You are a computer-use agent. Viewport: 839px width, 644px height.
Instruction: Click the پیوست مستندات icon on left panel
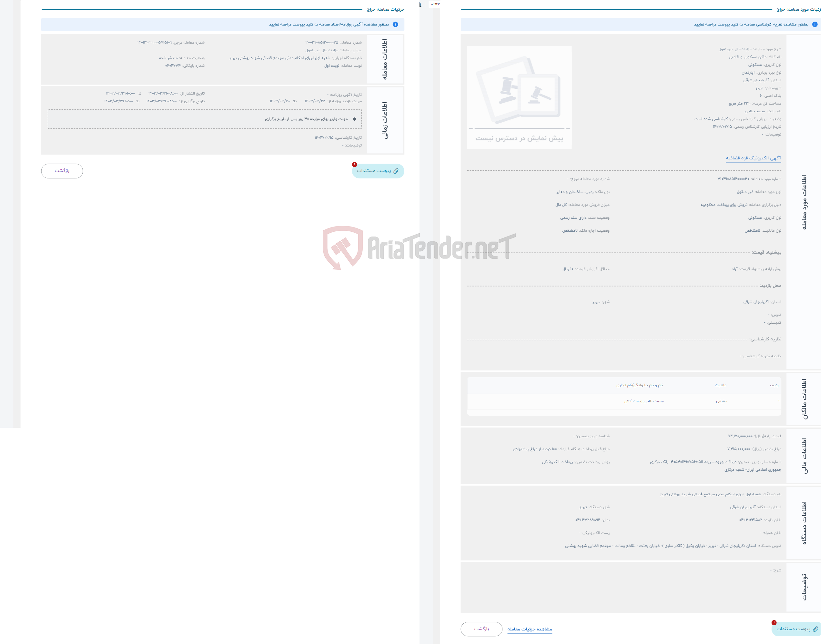click(x=377, y=171)
